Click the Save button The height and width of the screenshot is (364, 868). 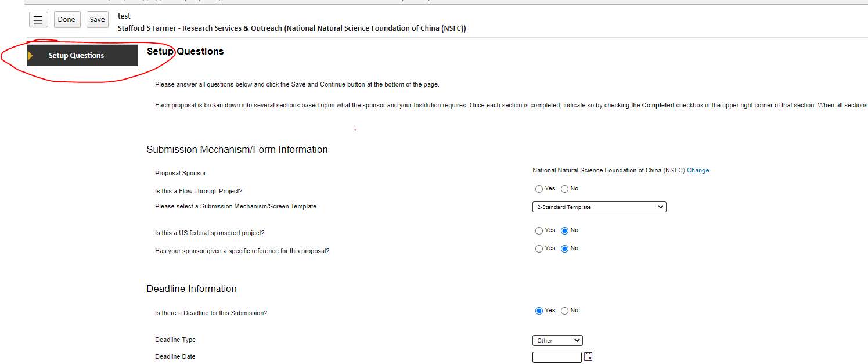coord(97,20)
